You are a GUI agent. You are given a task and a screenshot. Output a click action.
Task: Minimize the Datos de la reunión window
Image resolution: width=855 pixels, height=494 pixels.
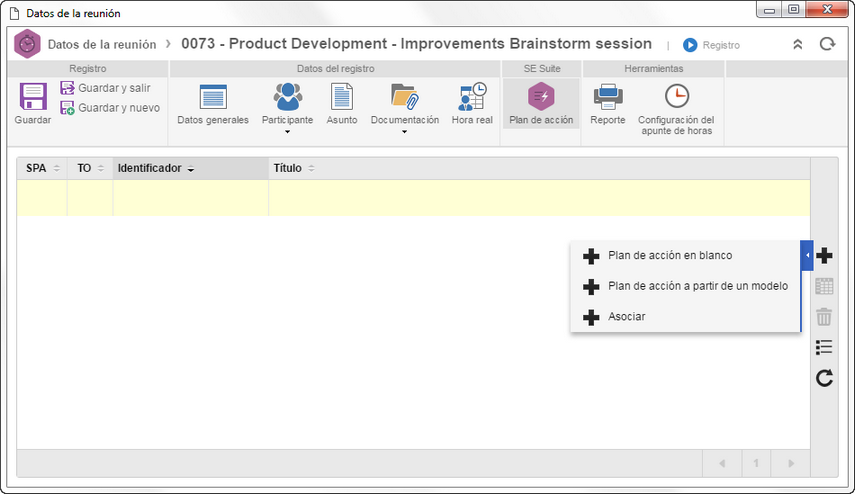[x=769, y=10]
